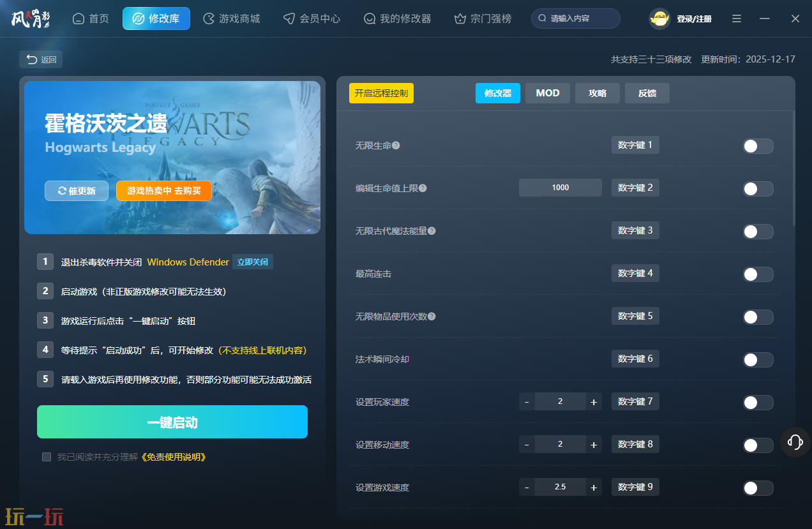Image resolution: width=812 pixels, height=529 pixels.
Task: Click 游戏热卖中 去购买 button
Action: [164, 191]
